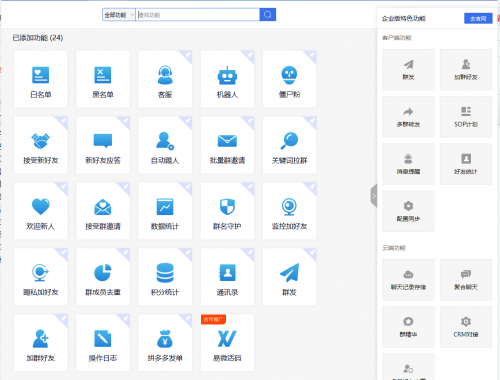Screen dimensions: 500x380
Task: Open the 自动踢人 auto-kick feature
Action: [x=165, y=145]
